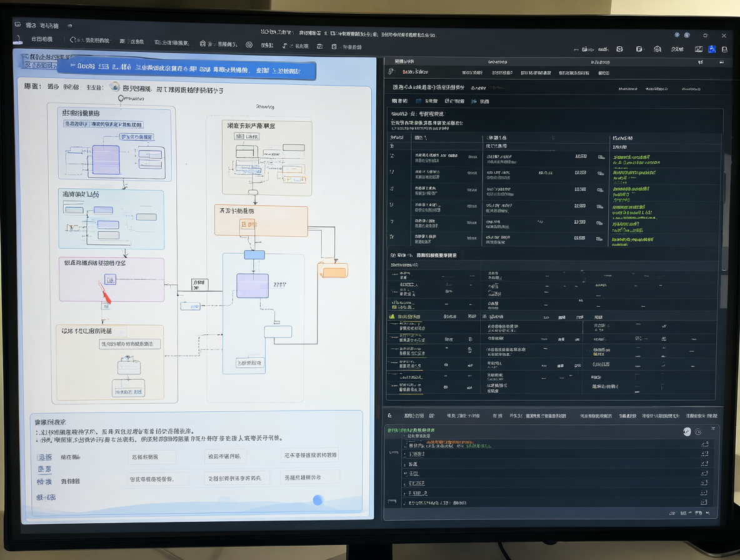This screenshot has height=560, width=740.
Task: Click the blue circular button at document bottom
Action: [318, 500]
